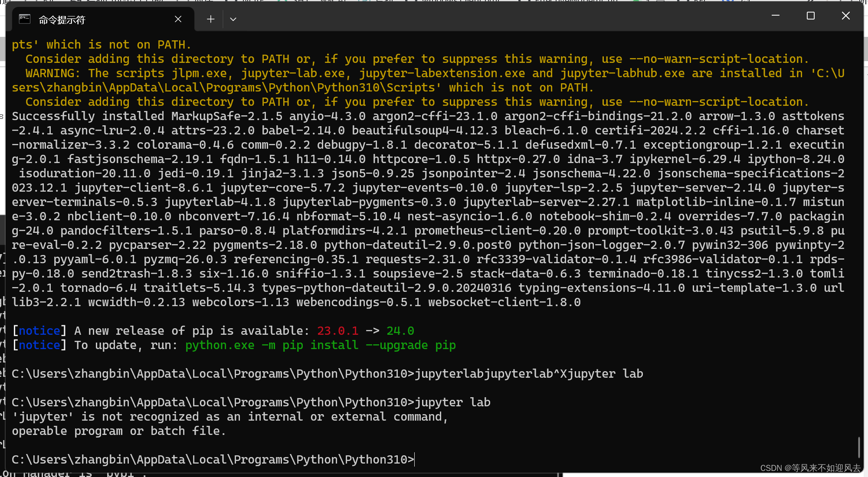Click the first blue 'notice' label

pos(39,331)
